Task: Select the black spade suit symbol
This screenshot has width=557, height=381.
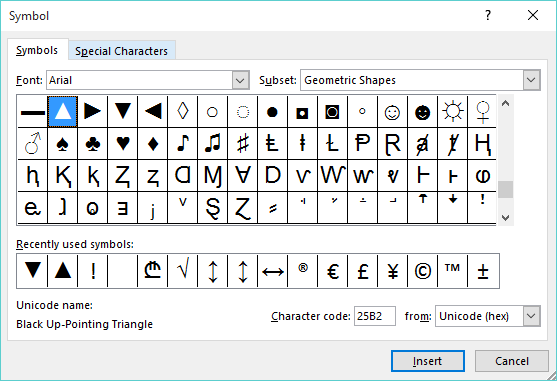Action: pos(63,144)
